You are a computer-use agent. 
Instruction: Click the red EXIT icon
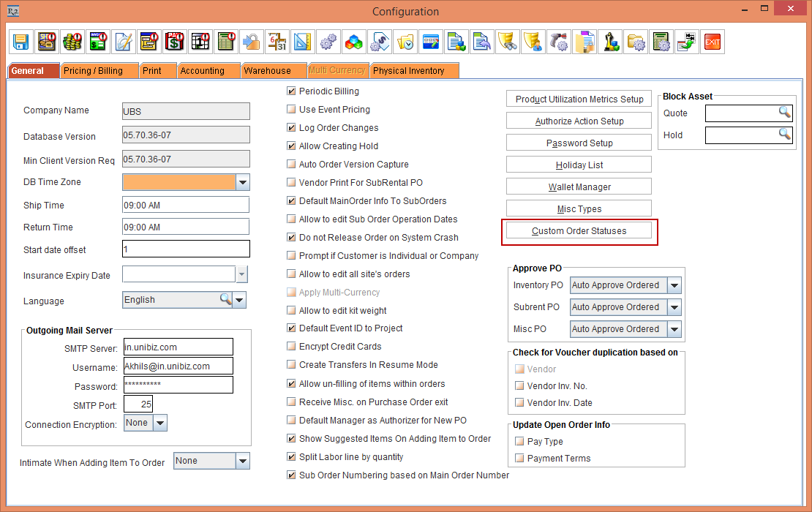pos(712,42)
